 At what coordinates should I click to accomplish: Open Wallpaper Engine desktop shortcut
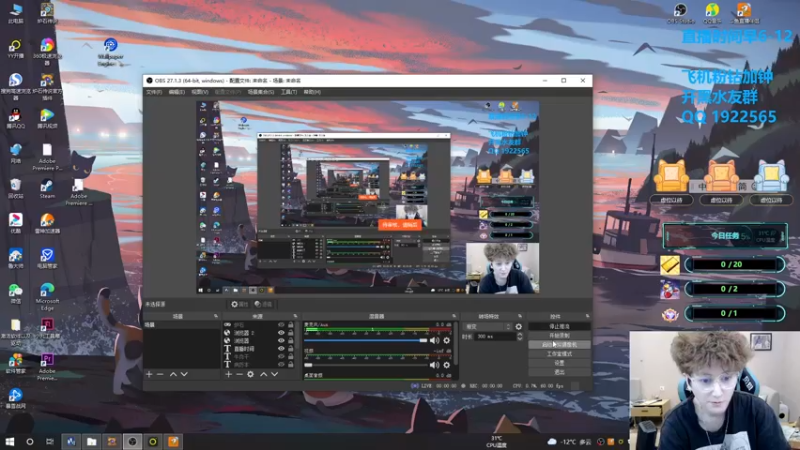click(111, 52)
